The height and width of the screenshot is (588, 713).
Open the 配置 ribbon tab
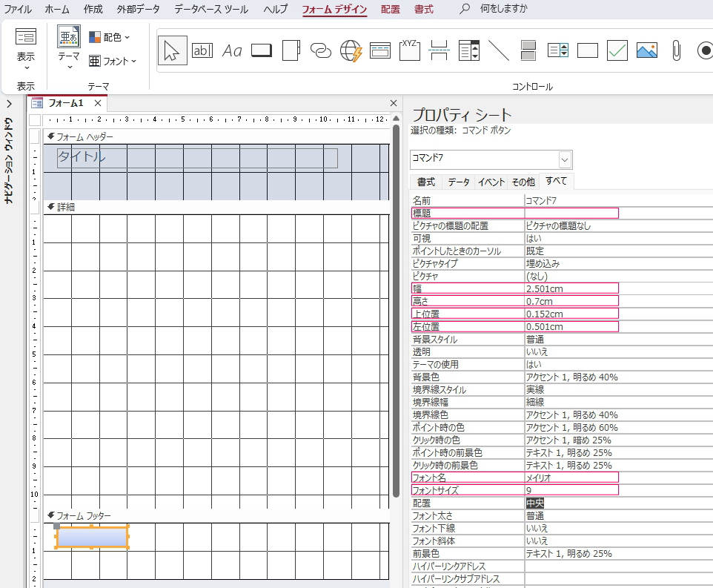click(390, 10)
